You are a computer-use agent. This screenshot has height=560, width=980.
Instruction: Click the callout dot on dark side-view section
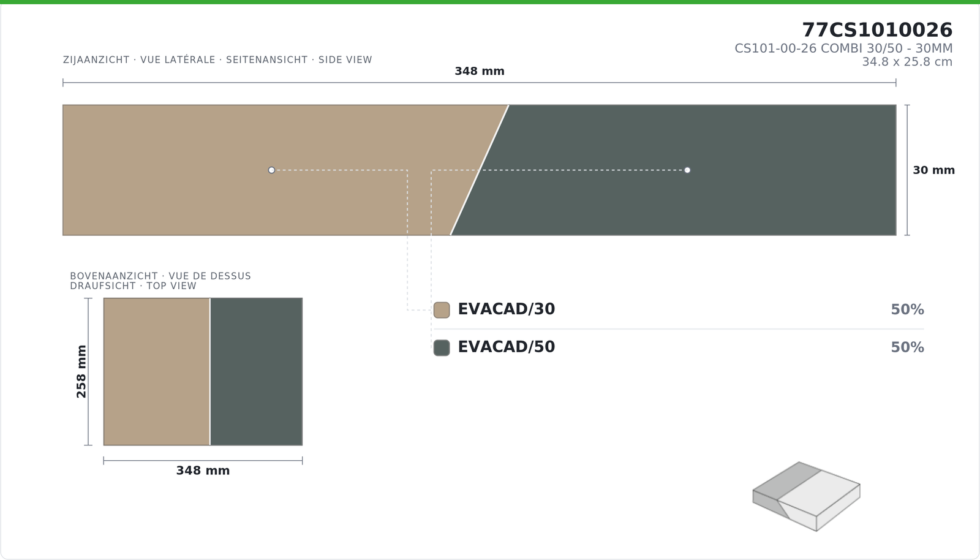[x=687, y=170]
